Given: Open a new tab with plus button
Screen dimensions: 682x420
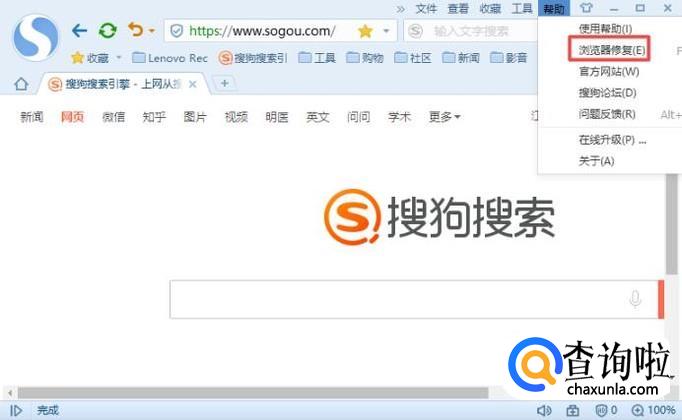Looking at the screenshot, I should pyautogui.click(x=224, y=83).
